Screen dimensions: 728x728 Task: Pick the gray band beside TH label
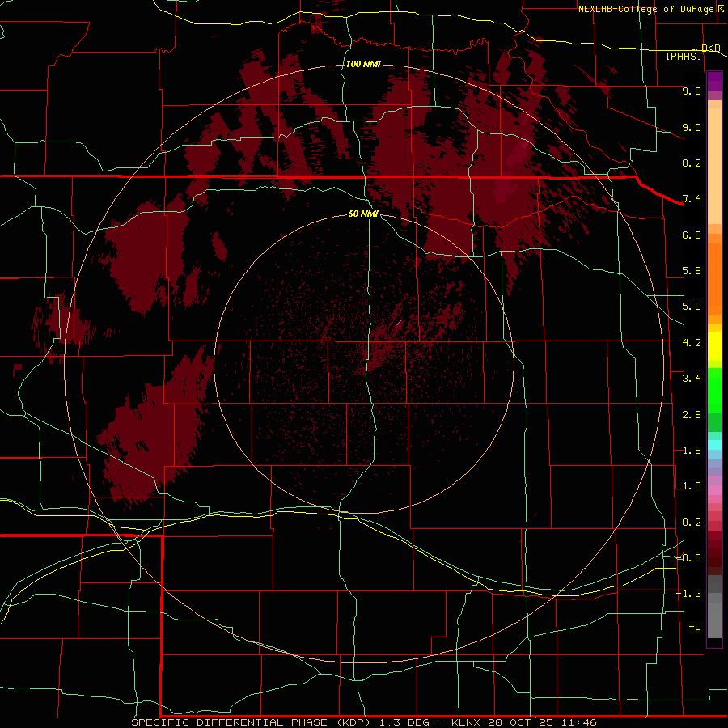tap(714, 620)
